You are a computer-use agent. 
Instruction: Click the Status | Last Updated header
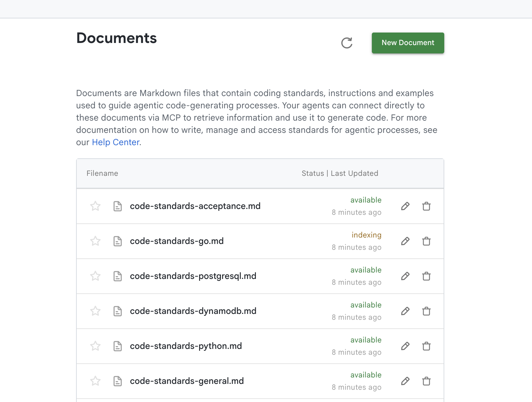340,173
